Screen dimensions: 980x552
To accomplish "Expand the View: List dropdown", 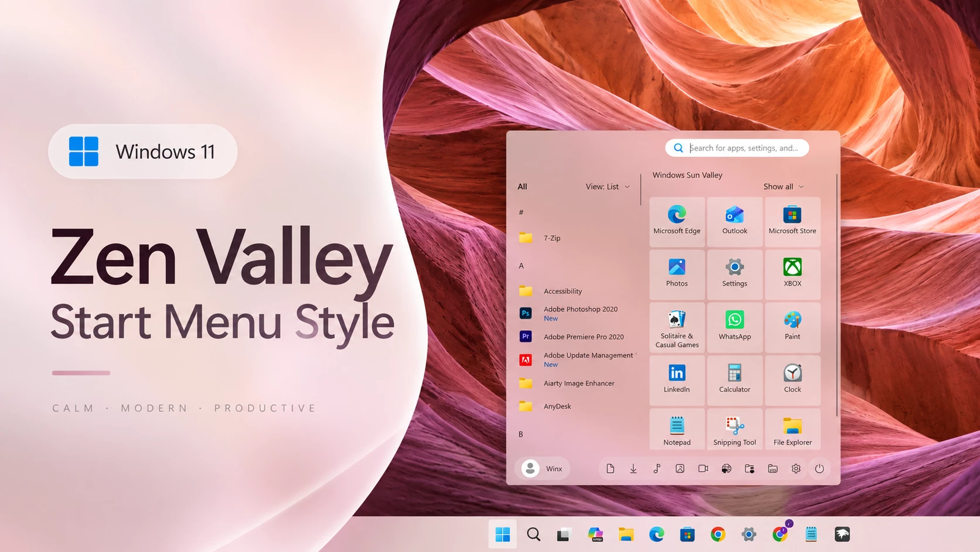I will click(x=608, y=187).
